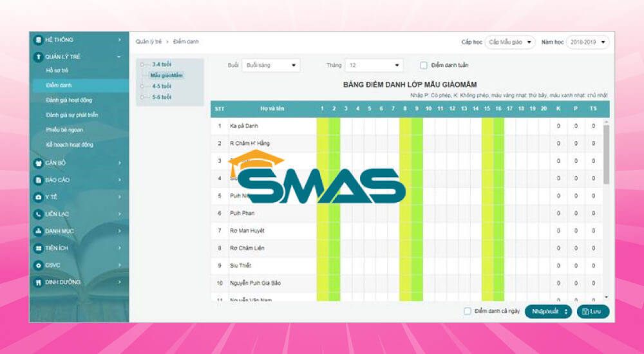Click the Quản lý trẻ sidebar icon
The height and width of the screenshot is (354, 644).
(38, 57)
